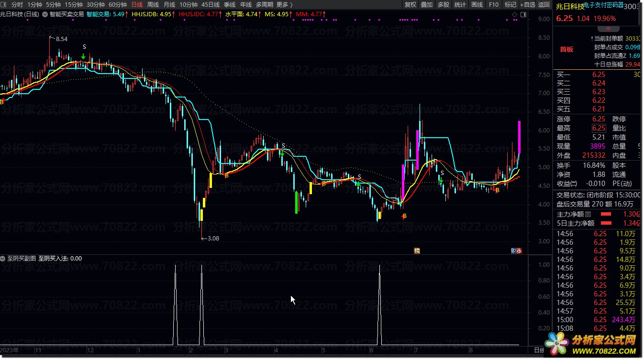The image size is (644, 359).
Task: Select the 60分钟 period tab
Action: click(118, 4)
